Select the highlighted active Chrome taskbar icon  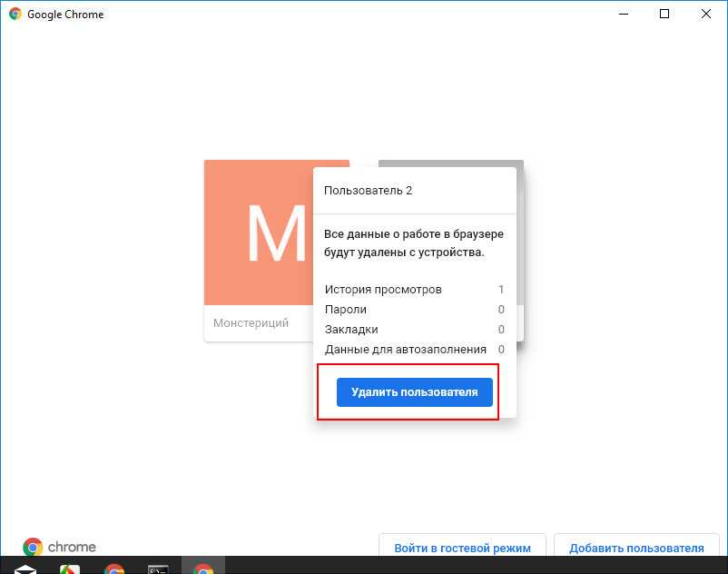[203, 569]
